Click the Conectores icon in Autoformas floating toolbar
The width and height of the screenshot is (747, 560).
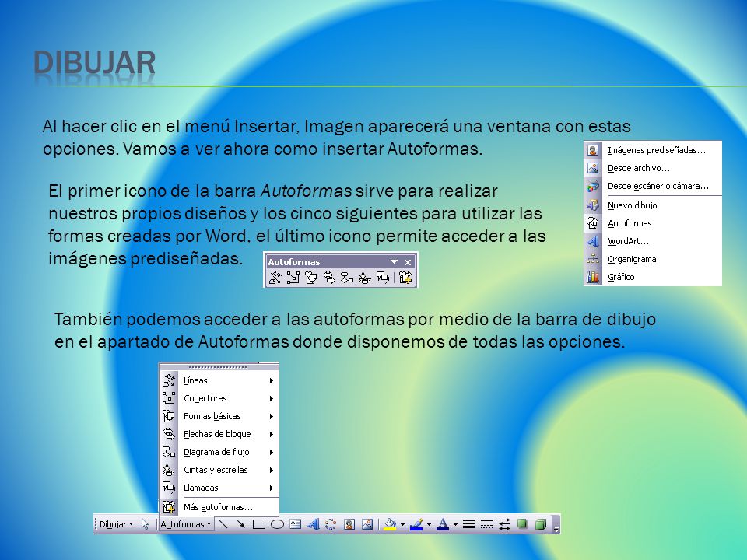coord(293,278)
